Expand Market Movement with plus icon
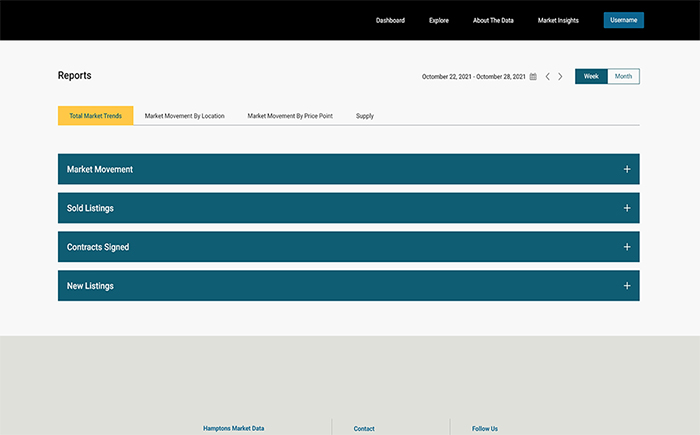Screen dimensions: 700x435 pos(627,169)
